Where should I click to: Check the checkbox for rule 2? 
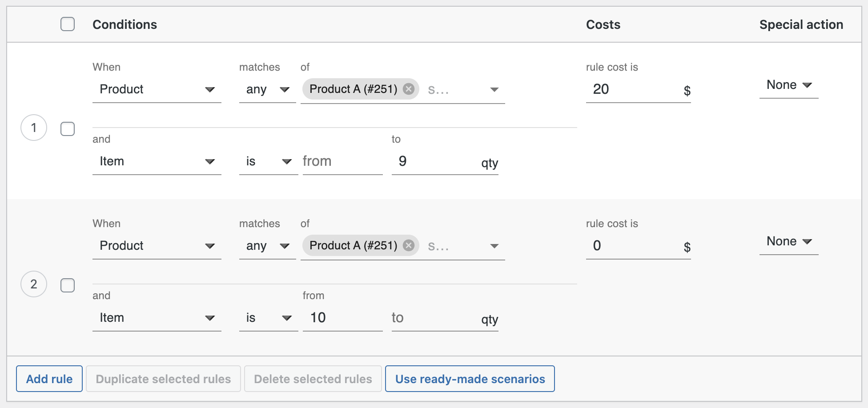tap(68, 286)
